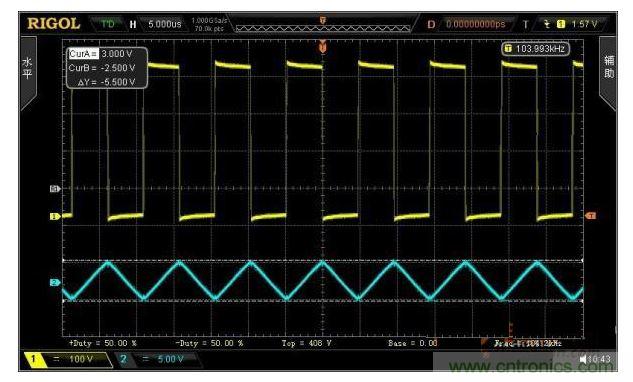The height and width of the screenshot is (382, 633).
Task: Click the RIGOL logo
Action: [x=54, y=23]
